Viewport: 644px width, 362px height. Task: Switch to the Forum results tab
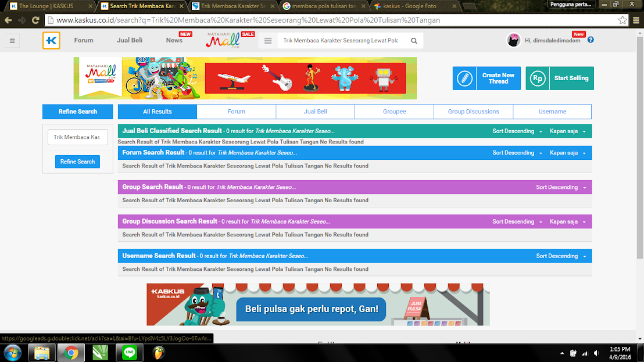(236, 112)
